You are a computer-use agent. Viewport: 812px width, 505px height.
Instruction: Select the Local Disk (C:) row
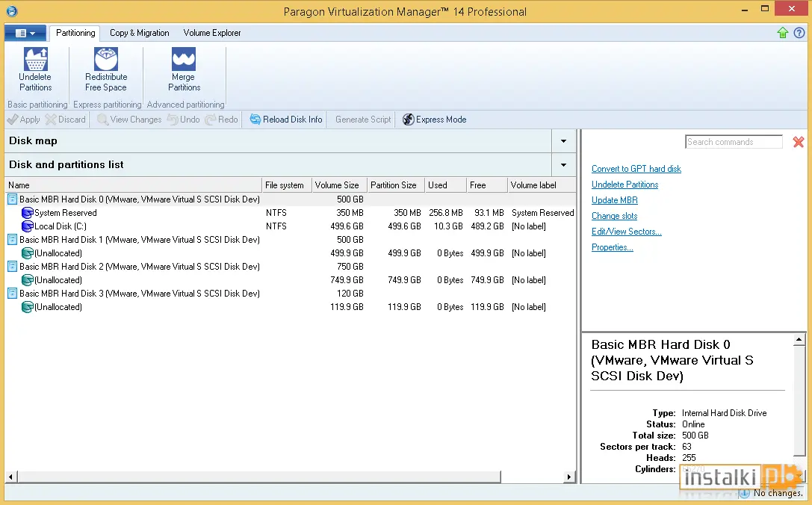tap(291, 226)
